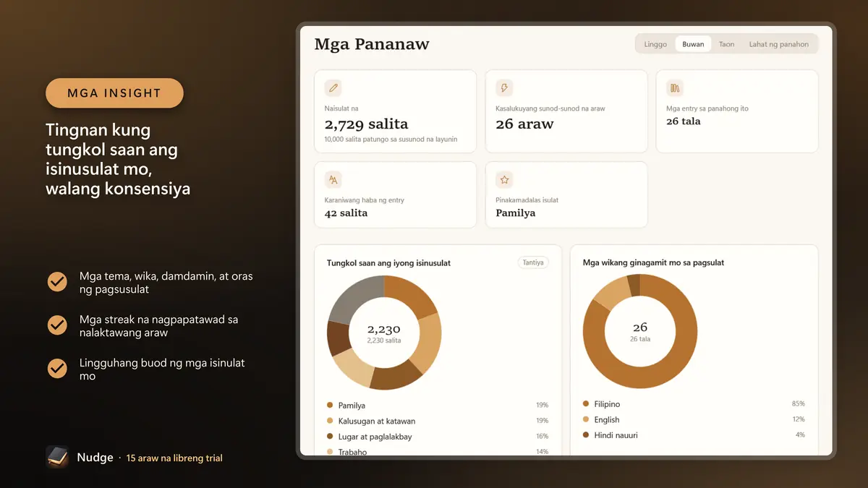Screen dimensions: 868x488
Task: Click the star icon above Pamilya
Action: point(504,179)
